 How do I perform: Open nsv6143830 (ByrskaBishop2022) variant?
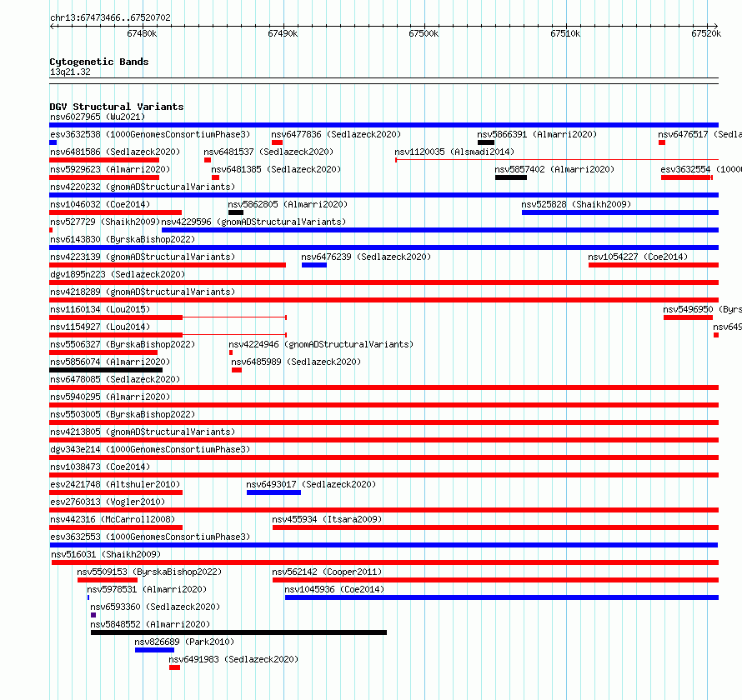click(x=123, y=239)
